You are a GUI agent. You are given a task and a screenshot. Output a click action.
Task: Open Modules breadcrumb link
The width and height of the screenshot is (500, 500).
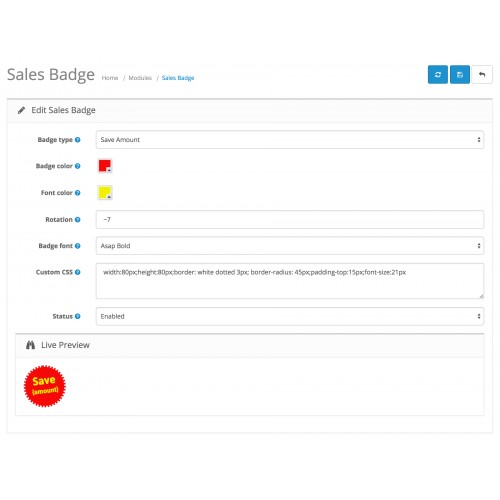click(x=140, y=78)
